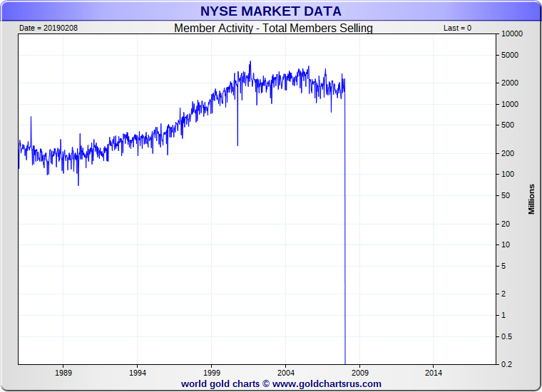The height and width of the screenshot is (392, 542).
Task: Click the 2000 y-axis value
Action: coord(510,83)
